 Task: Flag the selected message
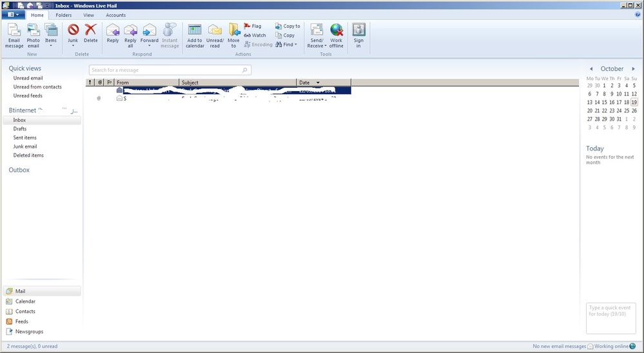pyautogui.click(x=253, y=26)
